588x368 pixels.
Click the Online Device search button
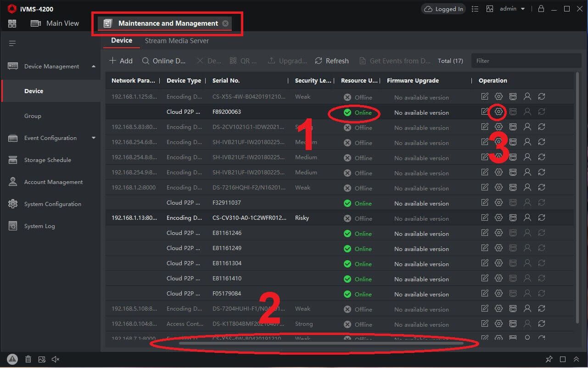click(163, 61)
